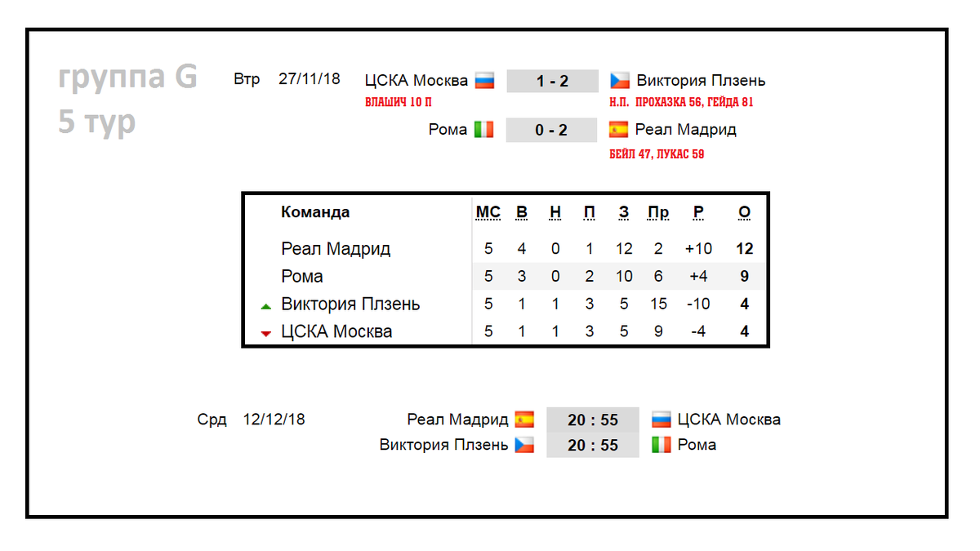
Task: Sort standings by Р goal difference header
Action: [698, 213]
